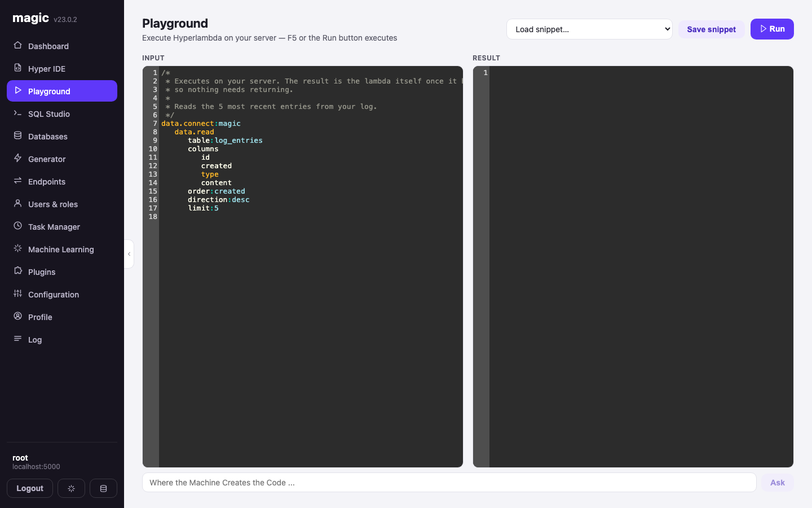
Task: Click the Dashboard home icon
Action: coord(17,45)
